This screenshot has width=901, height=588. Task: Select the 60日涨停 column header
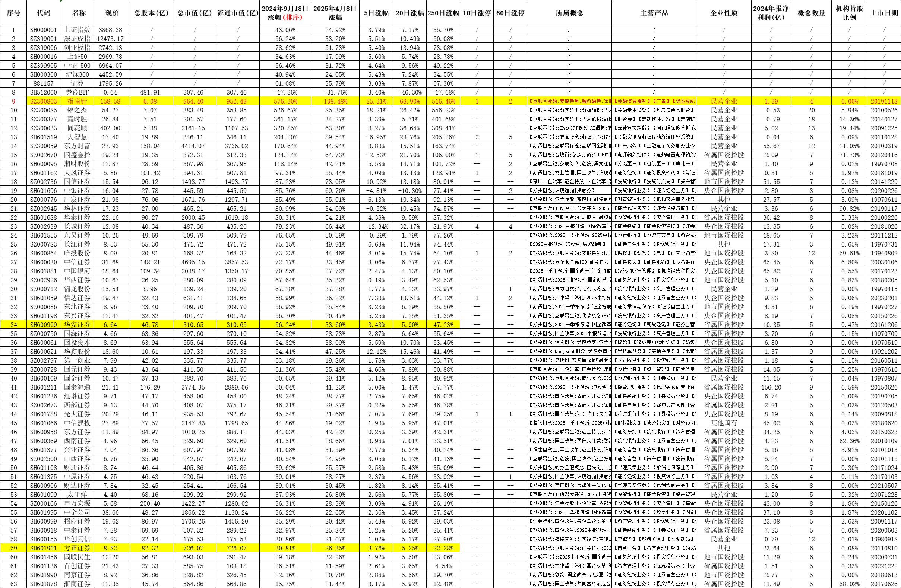click(510, 13)
